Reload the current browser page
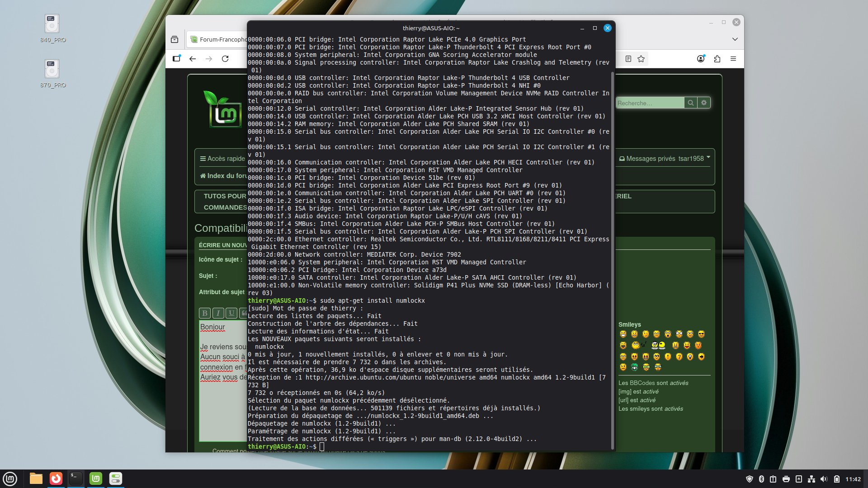This screenshot has width=868, height=488. [225, 59]
